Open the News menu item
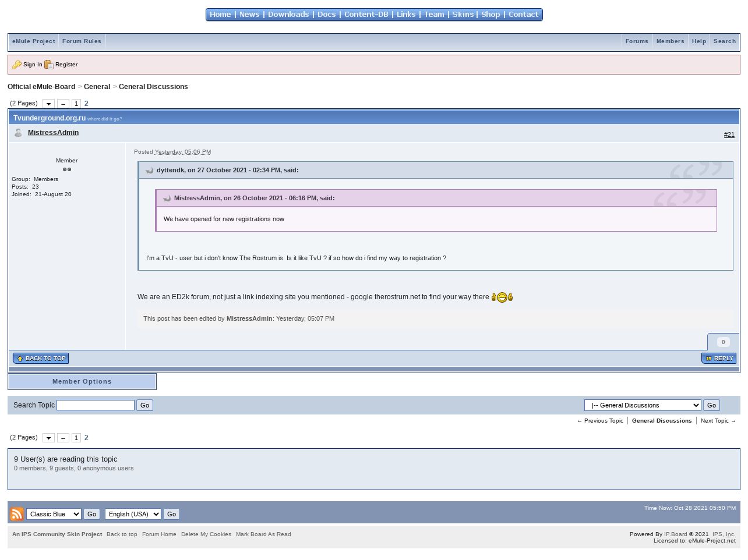The height and width of the screenshot is (560, 748). (x=249, y=15)
